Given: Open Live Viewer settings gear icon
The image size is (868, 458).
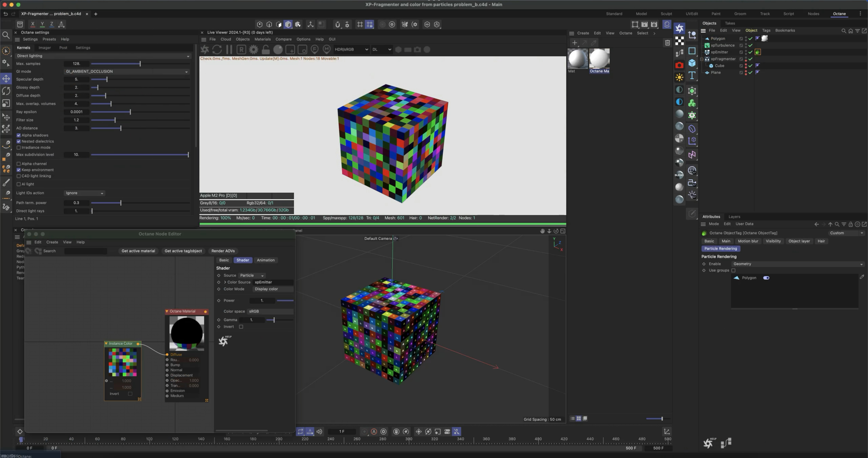Looking at the screenshot, I should tap(253, 50).
